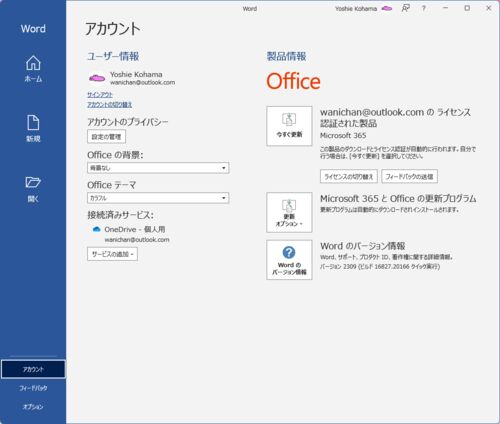Open the 開く (Open) folder icon
Screen dimensions: 500x424
(33, 182)
